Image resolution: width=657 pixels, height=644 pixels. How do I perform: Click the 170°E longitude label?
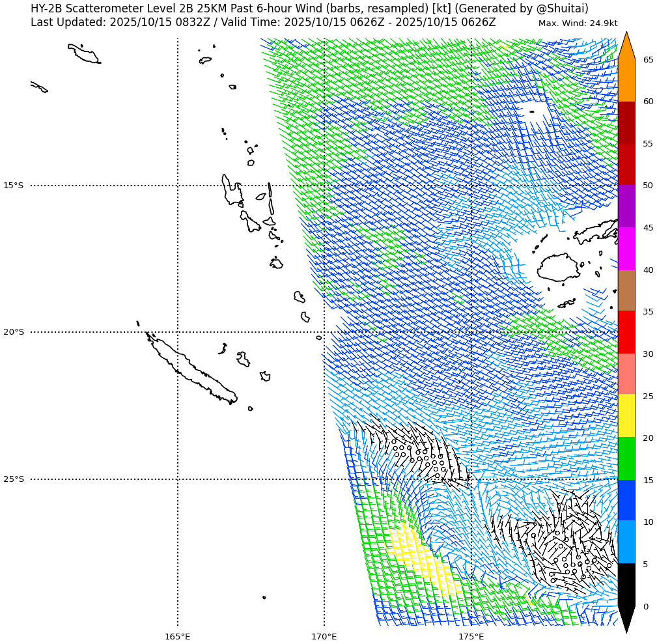324,636
